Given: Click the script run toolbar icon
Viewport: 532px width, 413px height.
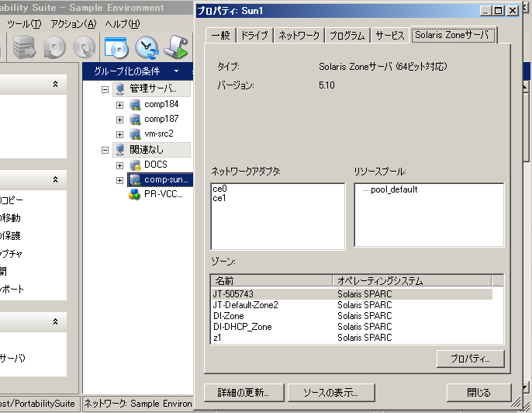Looking at the screenshot, I should point(176,47).
